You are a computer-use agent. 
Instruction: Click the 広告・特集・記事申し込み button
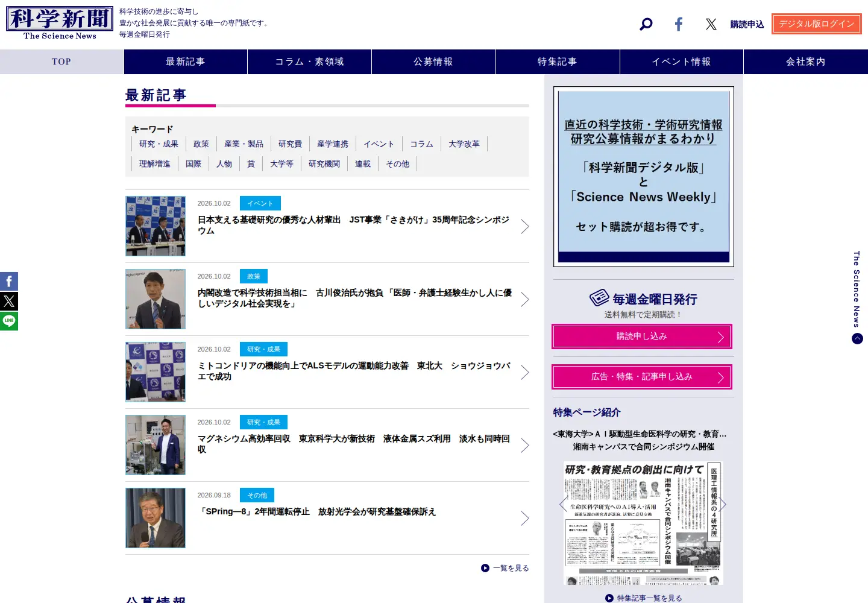642,377
